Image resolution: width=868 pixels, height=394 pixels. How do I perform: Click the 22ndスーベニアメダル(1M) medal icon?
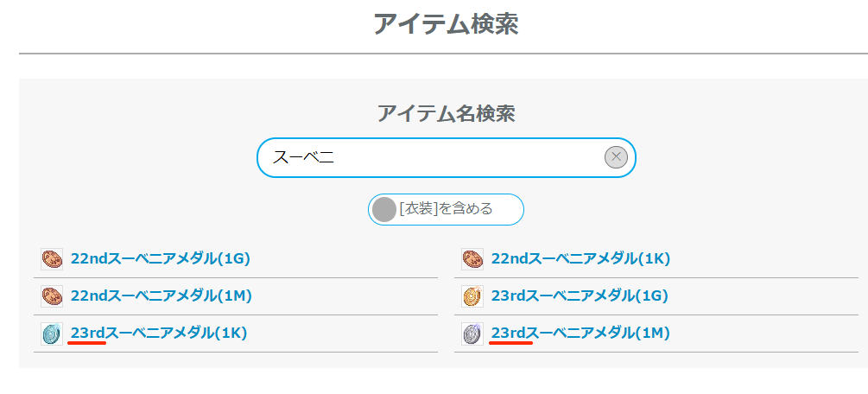[52, 296]
